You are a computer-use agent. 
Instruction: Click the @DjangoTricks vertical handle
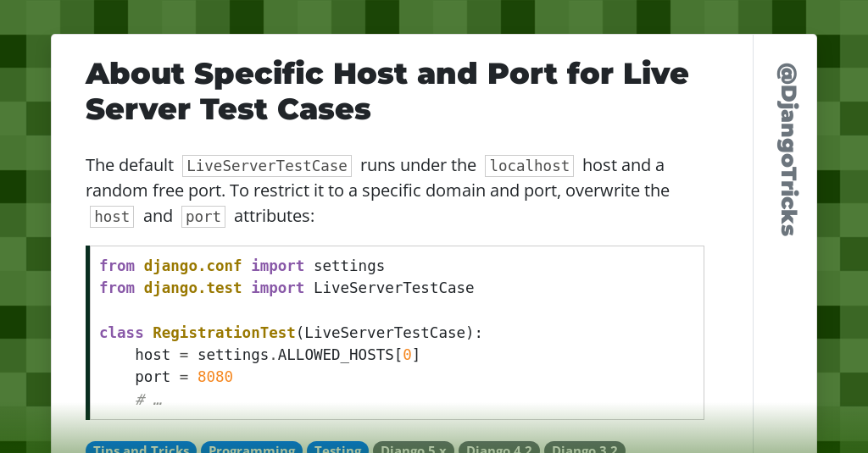click(787, 150)
